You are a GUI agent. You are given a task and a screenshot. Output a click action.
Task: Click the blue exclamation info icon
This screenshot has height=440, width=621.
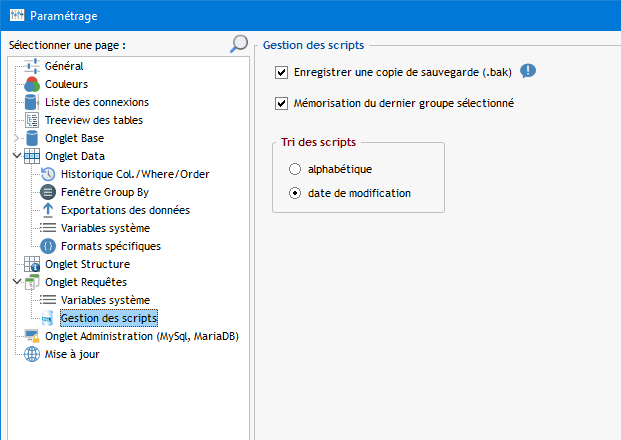coord(528,71)
